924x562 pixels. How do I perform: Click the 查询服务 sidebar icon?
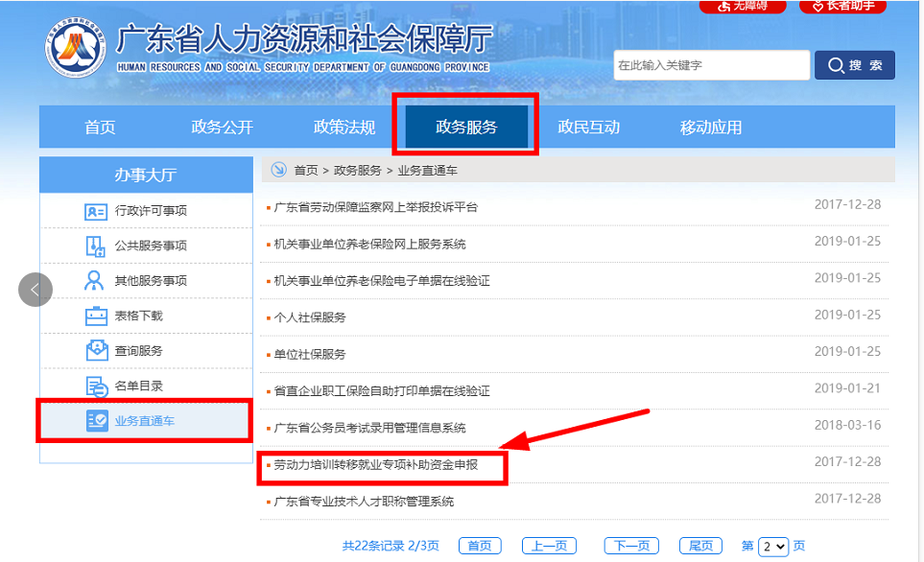(97, 350)
